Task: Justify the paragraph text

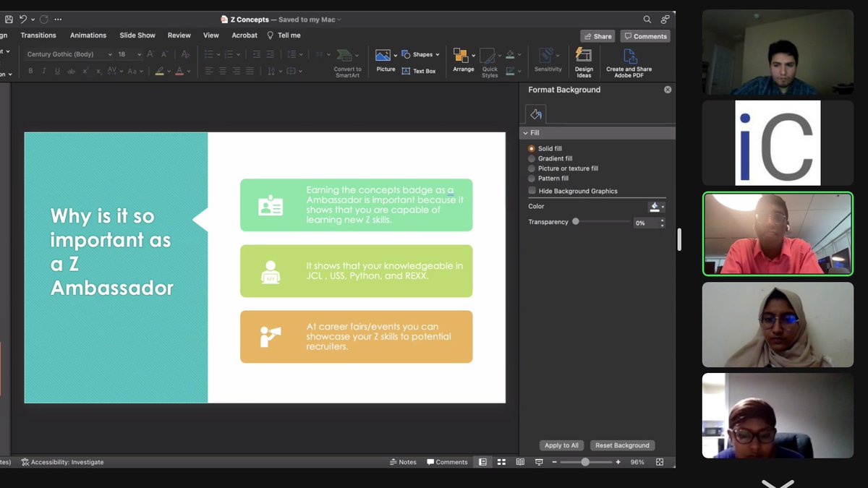Action: pyautogui.click(x=250, y=71)
